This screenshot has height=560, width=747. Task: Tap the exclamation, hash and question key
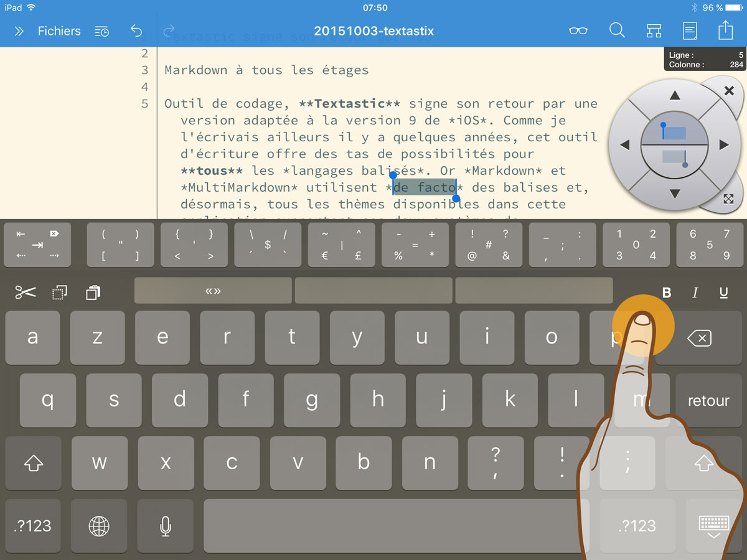coord(489,245)
